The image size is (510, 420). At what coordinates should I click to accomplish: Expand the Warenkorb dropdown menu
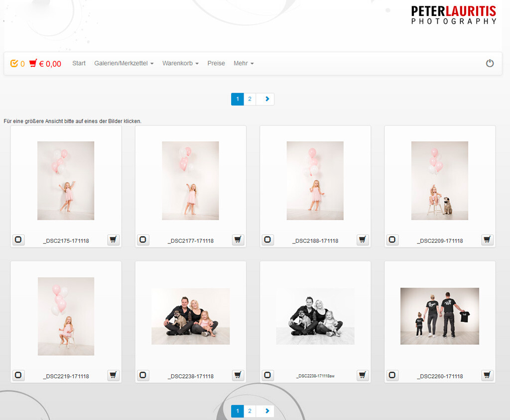[180, 63]
